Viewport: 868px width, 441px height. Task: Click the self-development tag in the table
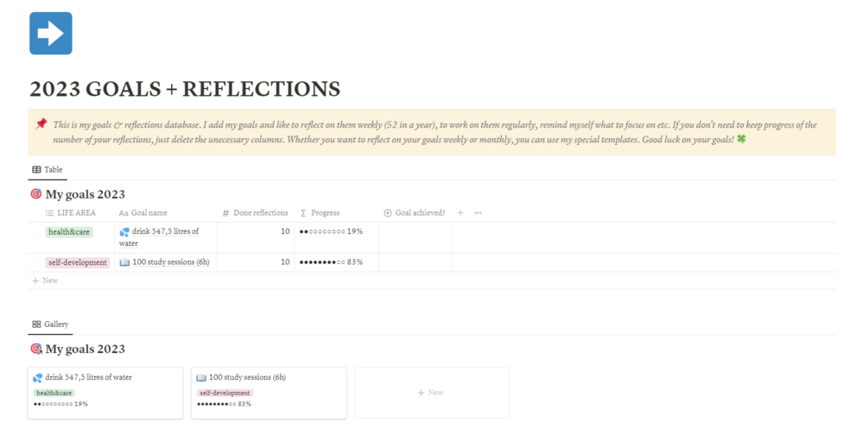pyautogui.click(x=78, y=262)
